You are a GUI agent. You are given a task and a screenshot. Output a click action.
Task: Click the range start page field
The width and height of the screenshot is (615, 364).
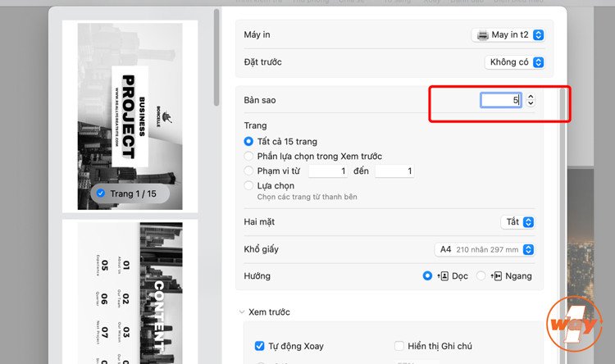click(x=328, y=171)
